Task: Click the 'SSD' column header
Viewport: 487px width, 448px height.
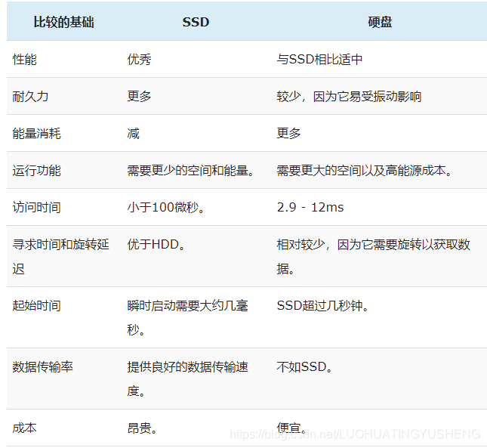Action: click(196, 22)
